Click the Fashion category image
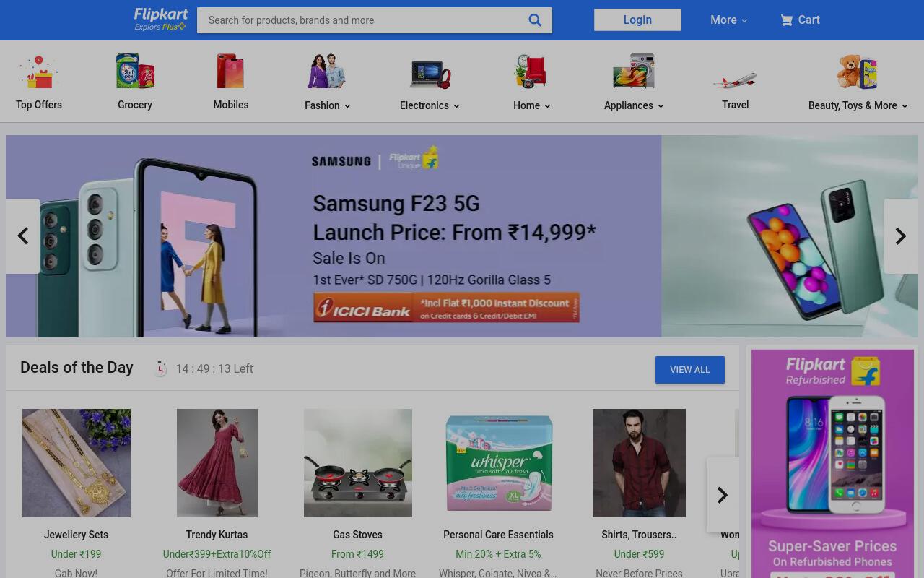The width and height of the screenshot is (924, 578). point(327,72)
